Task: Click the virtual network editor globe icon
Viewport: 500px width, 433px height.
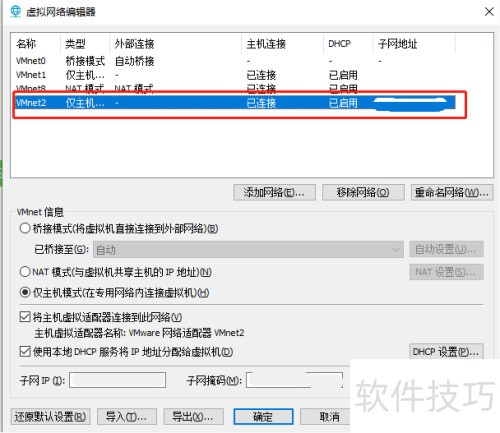Action: (x=15, y=12)
